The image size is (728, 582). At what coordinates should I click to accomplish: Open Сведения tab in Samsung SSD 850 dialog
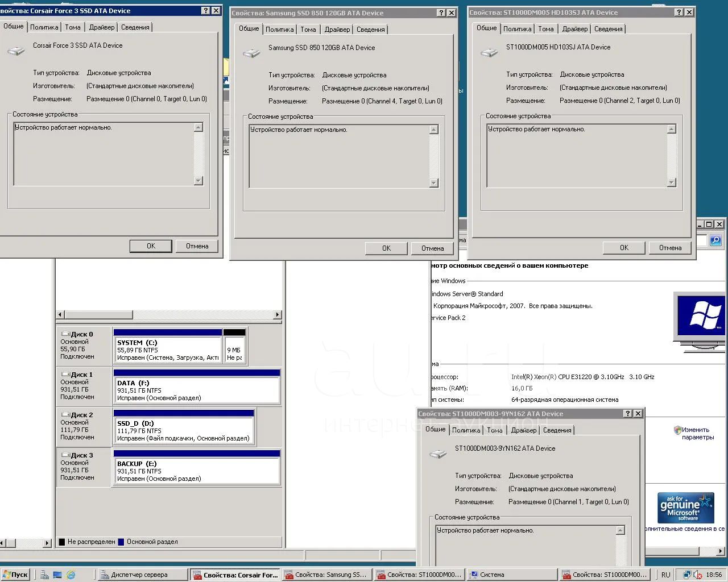[x=371, y=29]
